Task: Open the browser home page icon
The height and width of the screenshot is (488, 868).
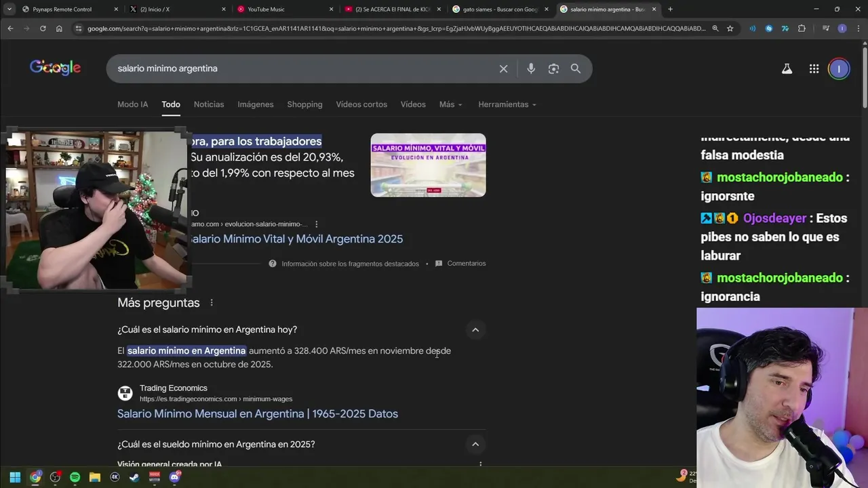Action: pos(59,28)
